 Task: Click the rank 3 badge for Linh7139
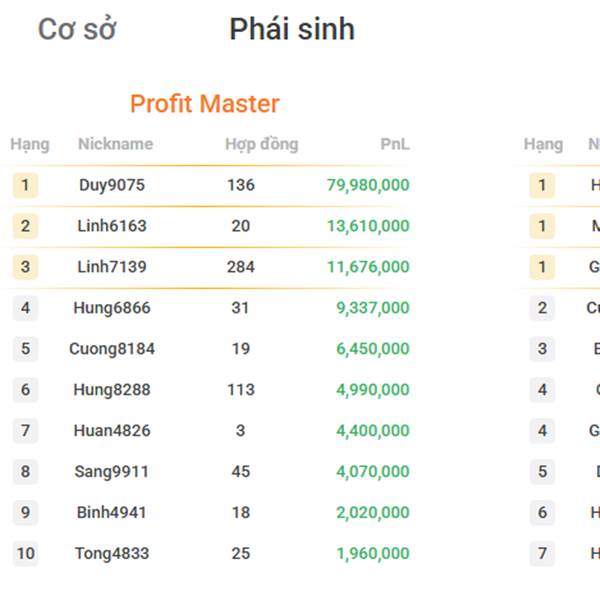[25, 267]
